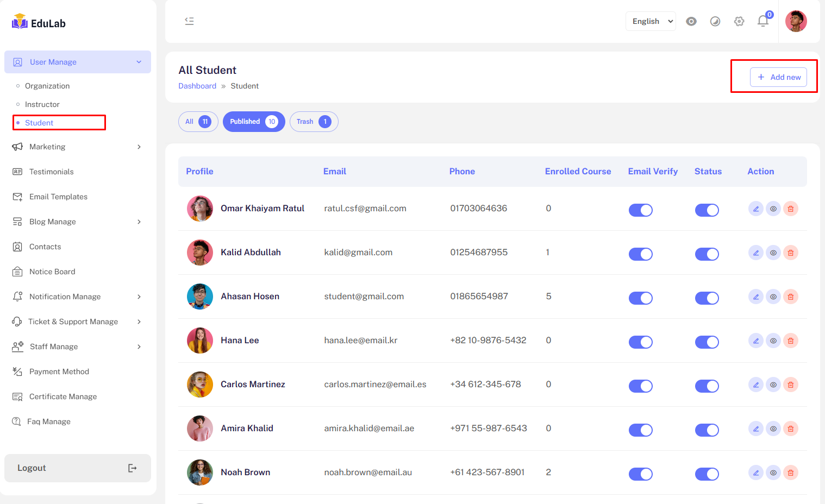This screenshot has height=504, width=825.
Task: Delete Kalid Abdullah using trash icon
Action: (x=791, y=253)
